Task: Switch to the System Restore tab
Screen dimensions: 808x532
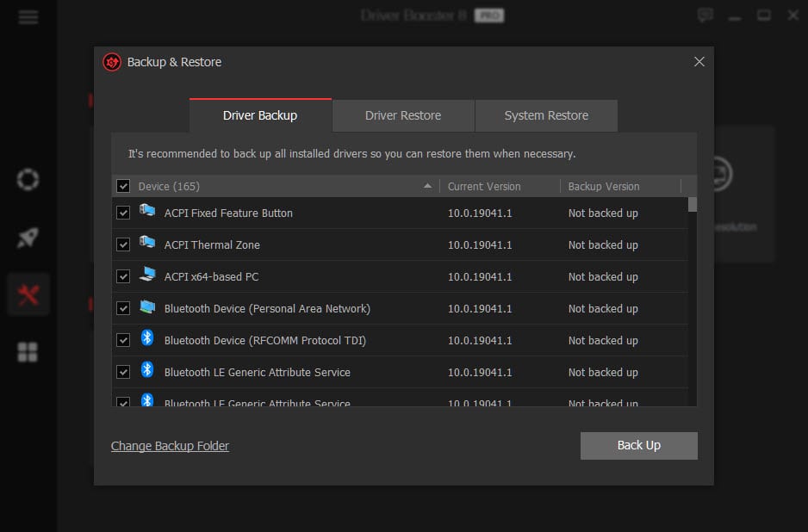Action: click(546, 115)
